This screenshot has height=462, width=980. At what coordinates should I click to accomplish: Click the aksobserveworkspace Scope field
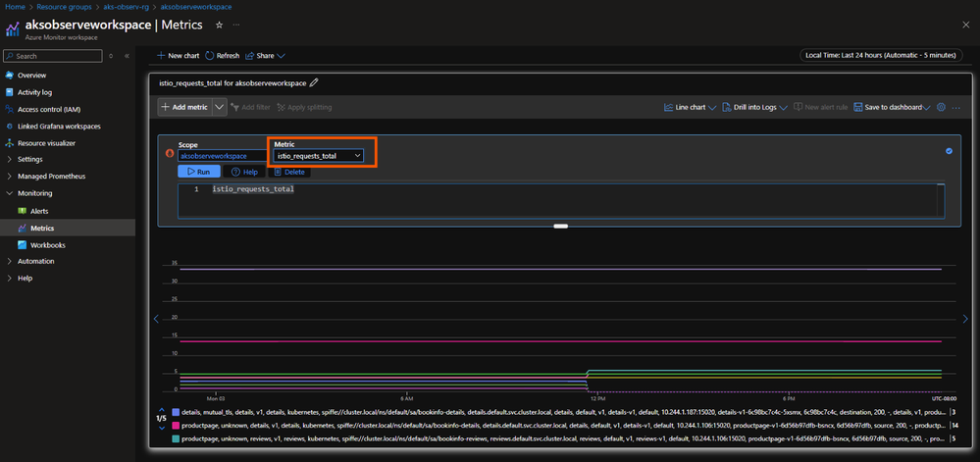coord(223,156)
